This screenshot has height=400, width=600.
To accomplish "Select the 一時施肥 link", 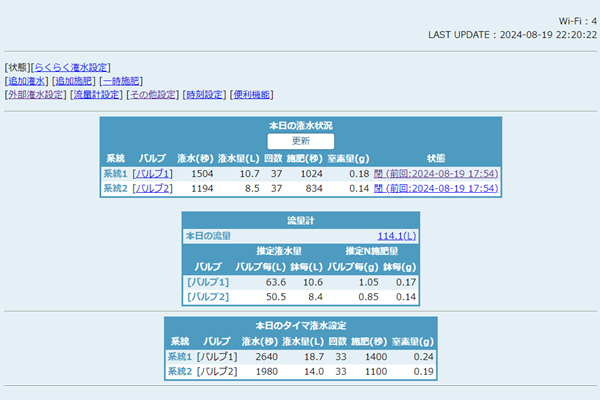I will [121, 81].
